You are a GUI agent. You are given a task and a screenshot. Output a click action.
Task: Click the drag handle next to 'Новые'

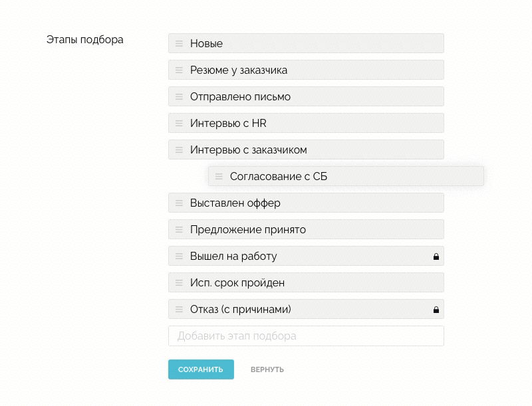[x=178, y=43]
